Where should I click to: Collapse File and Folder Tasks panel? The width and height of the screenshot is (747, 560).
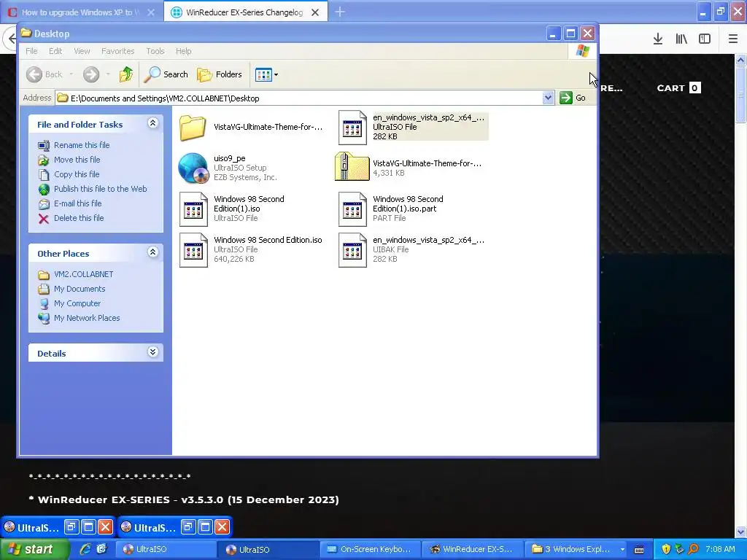tap(152, 123)
